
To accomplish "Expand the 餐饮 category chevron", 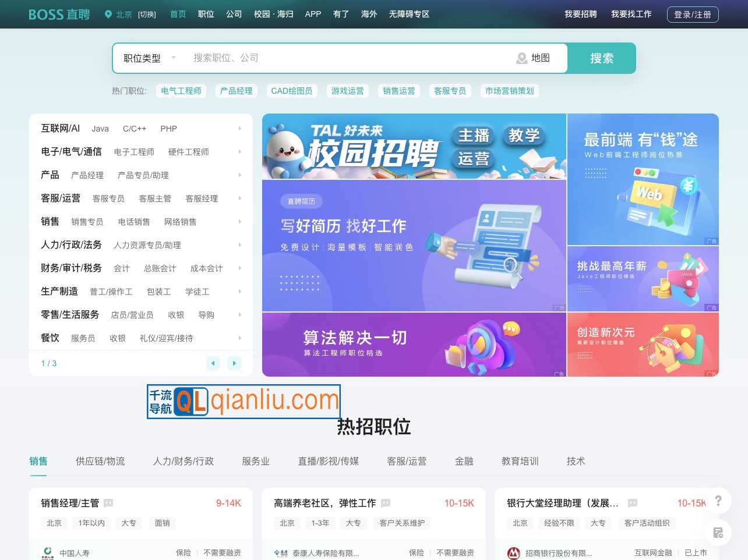I will (240, 338).
